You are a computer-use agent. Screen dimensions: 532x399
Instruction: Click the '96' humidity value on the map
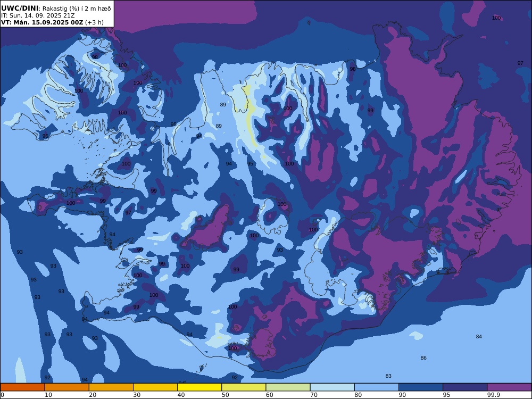pos(45,136)
